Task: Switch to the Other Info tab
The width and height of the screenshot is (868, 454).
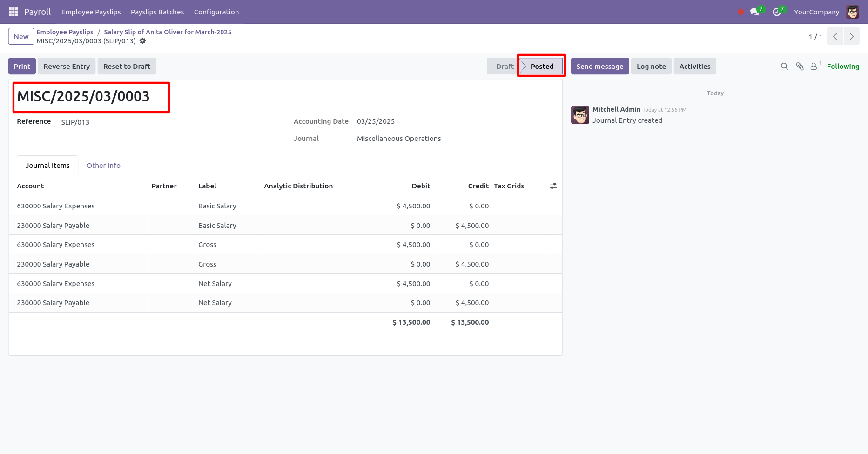Action: (103, 166)
